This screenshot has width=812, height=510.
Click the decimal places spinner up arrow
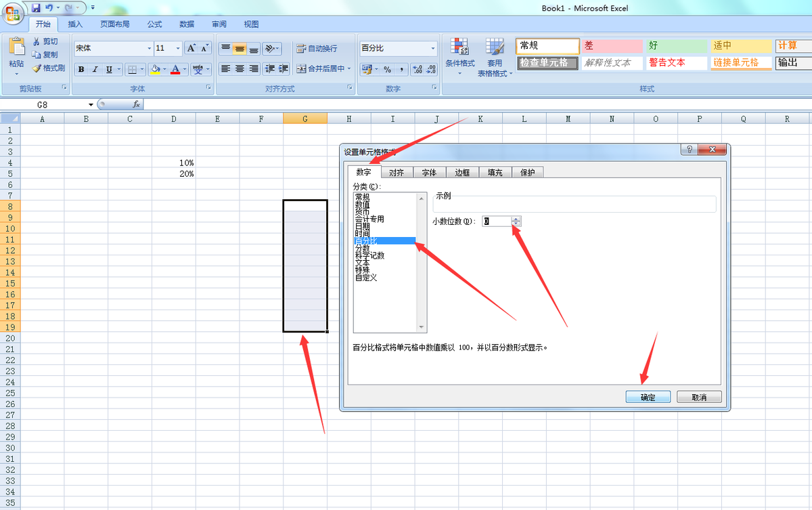click(516, 219)
